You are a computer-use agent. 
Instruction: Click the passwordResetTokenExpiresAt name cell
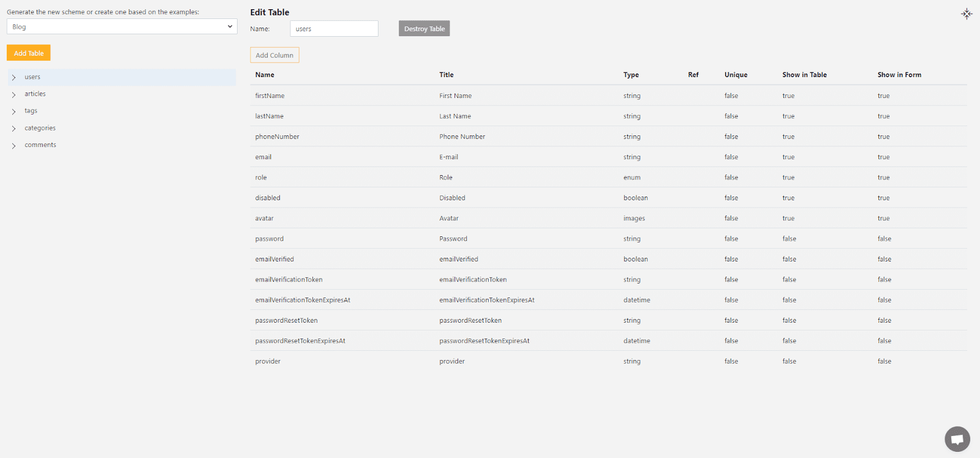click(300, 341)
